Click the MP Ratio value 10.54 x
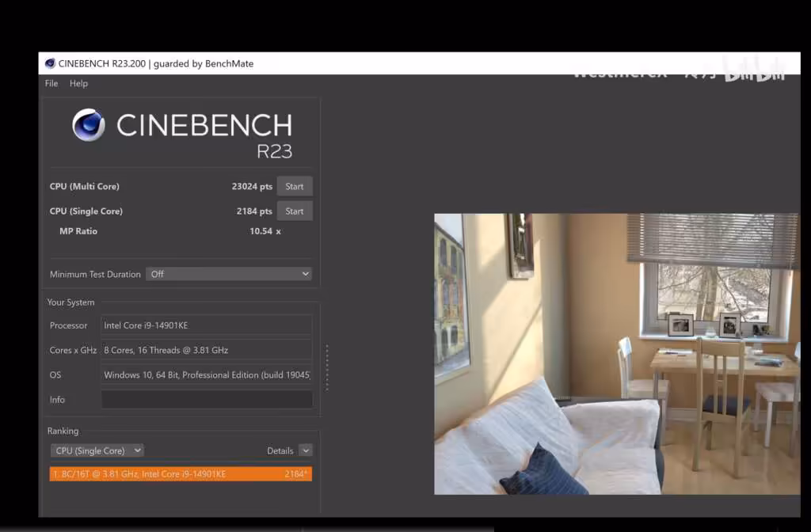 [x=265, y=231]
